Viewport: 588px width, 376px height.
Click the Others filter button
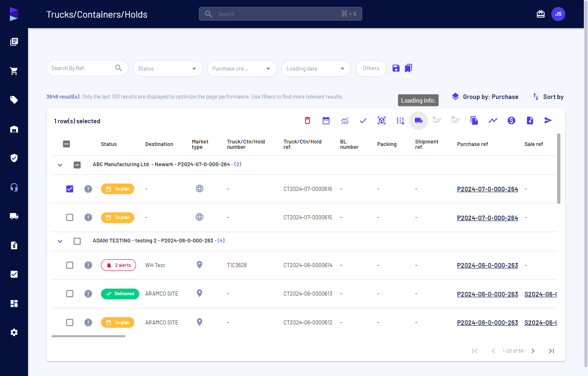[371, 68]
